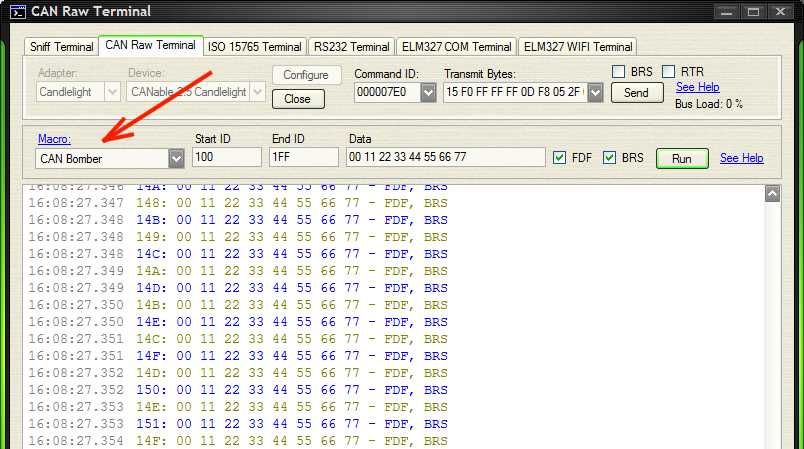
Task: Click the terminal app icon in title bar
Action: click(17, 11)
